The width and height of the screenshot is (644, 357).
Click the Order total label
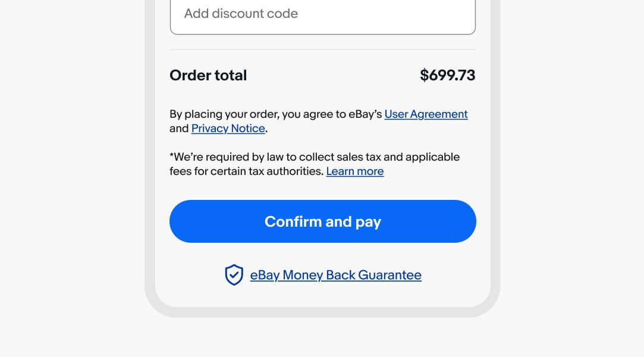coord(208,76)
